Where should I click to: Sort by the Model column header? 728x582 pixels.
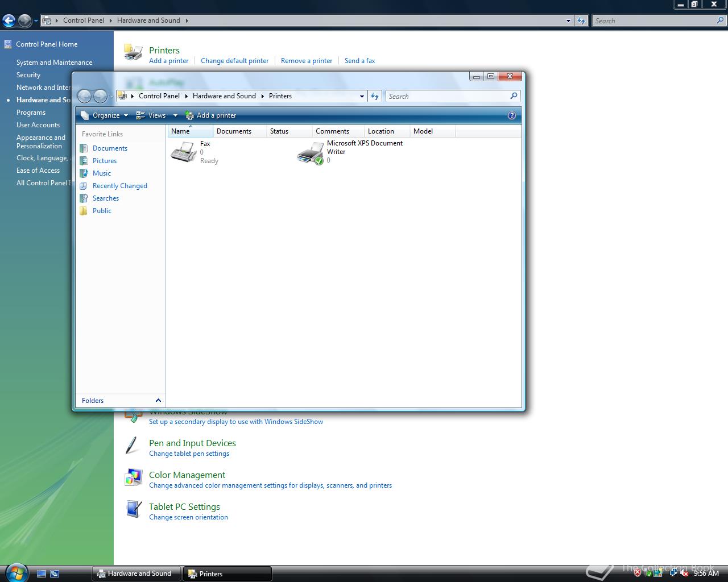point(433,131)
